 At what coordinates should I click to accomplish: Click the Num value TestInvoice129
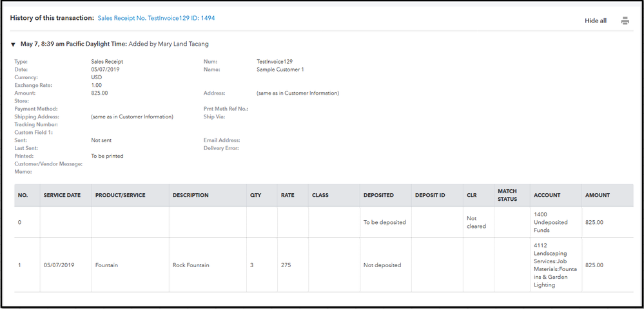275,62
